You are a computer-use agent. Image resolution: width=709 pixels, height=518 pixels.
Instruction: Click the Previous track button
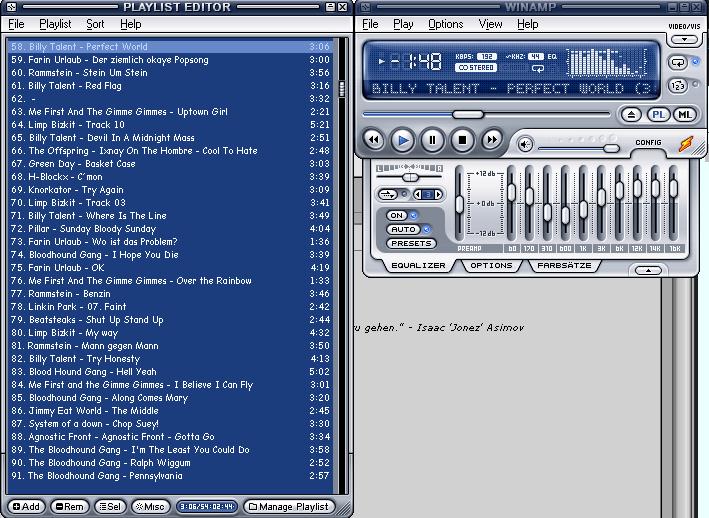pos(373,140)
